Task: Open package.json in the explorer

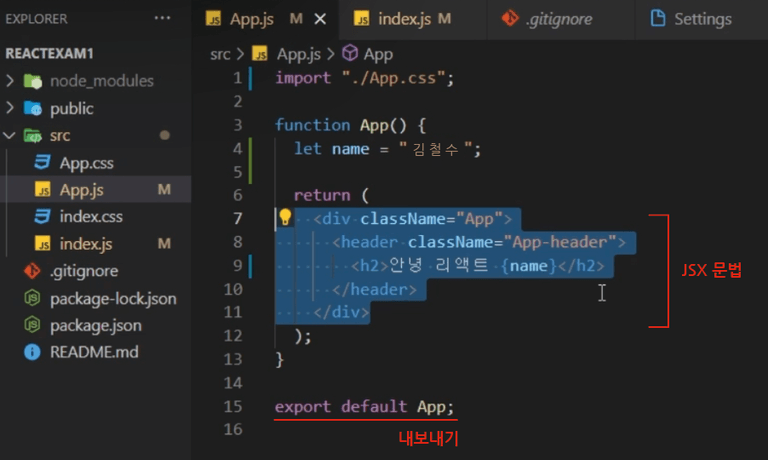Action: [96, 325]
